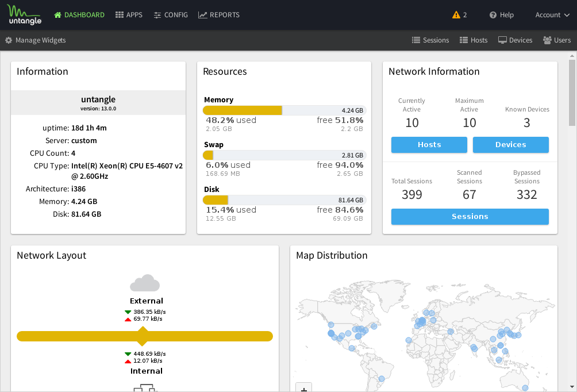The height and width of the screenshot is (392, 577).
Task: Click the "version: 13.0.0" text
Action: click(98, 109)
